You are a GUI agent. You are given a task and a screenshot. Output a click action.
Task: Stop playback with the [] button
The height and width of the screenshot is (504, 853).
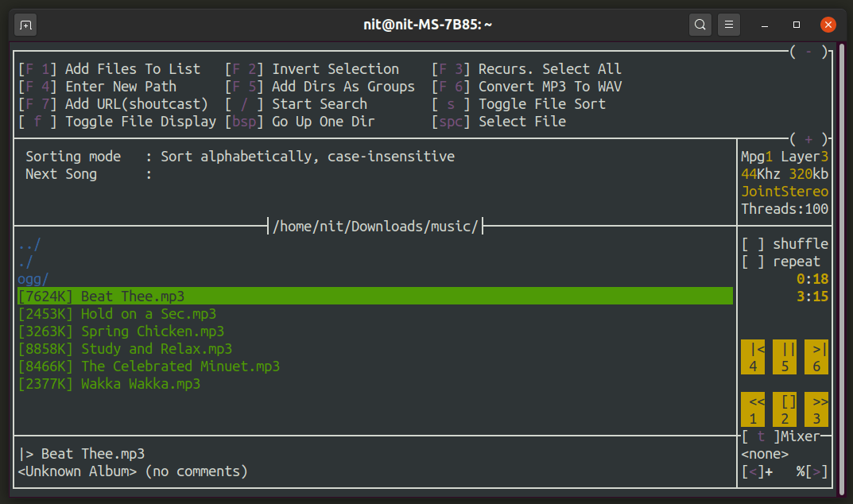[784, 409]
